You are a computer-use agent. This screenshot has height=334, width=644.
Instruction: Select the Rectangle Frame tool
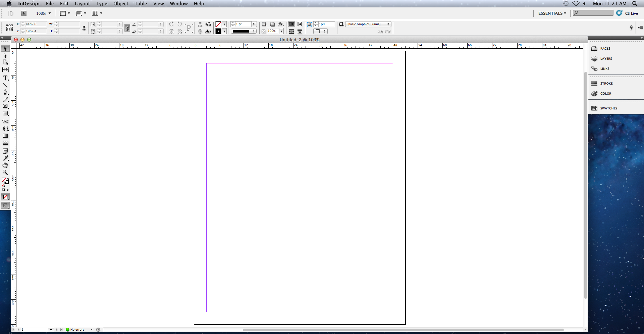pos(5,106)
